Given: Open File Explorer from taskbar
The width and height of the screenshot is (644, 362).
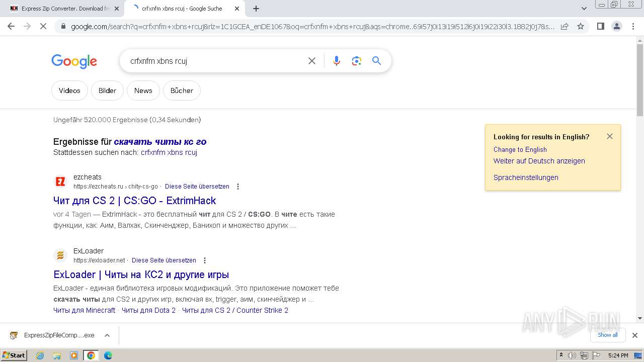Looking at the screenshot, I should [x=57, y=355].
